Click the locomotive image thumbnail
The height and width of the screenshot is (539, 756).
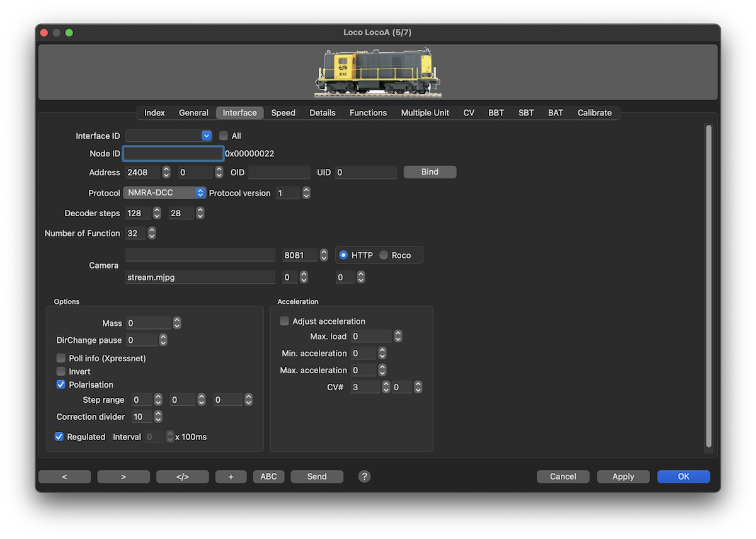click(x=377, y=73)
